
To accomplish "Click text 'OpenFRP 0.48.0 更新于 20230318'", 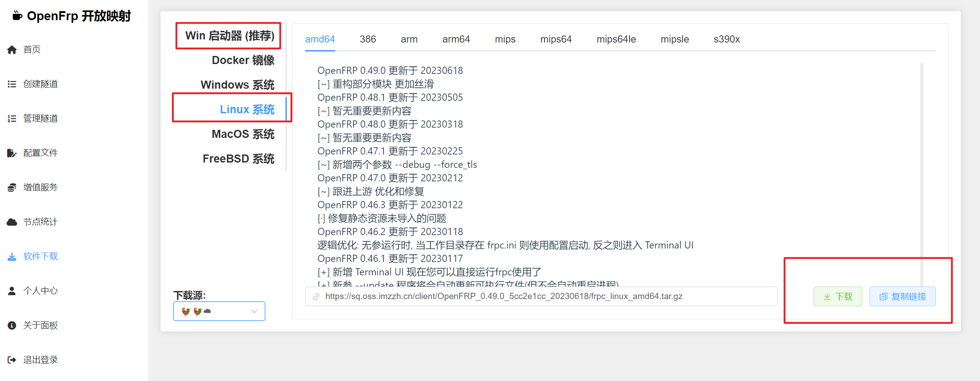I will [x=390, y=124].
